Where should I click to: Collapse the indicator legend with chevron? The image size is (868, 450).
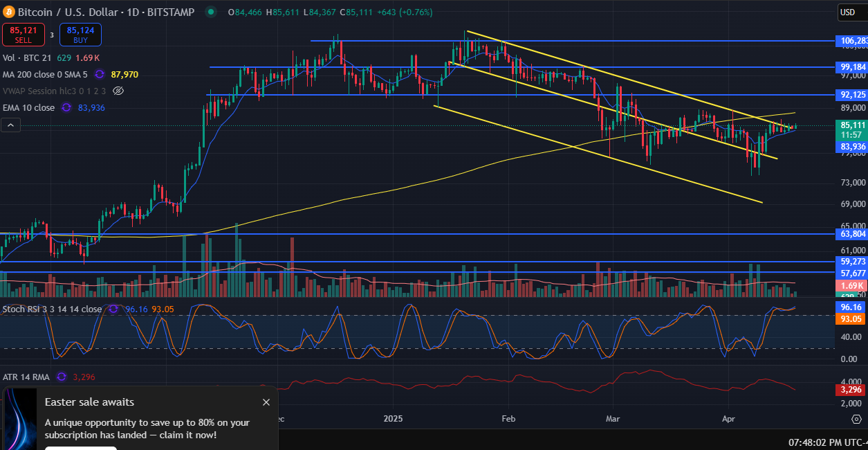coord(10,125)
